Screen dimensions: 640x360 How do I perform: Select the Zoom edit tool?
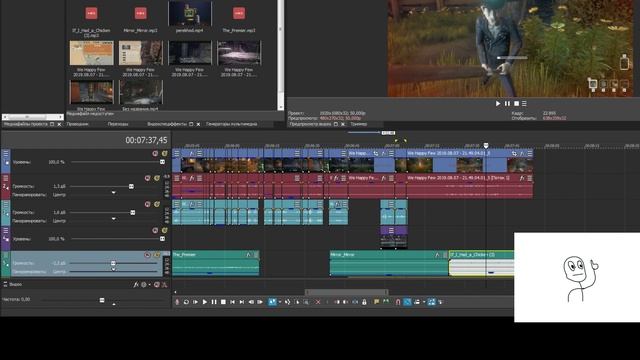[x=307, y=302]
